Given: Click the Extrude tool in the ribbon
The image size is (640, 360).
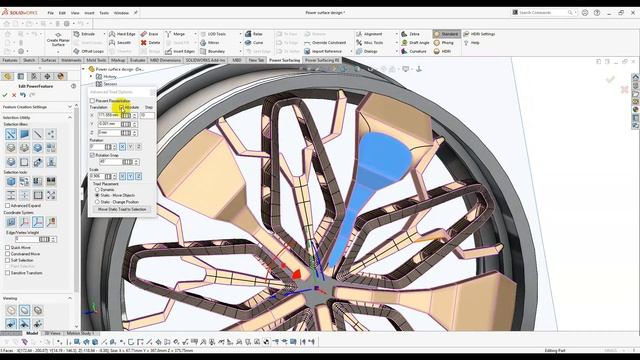Looking at the screenshot, I should pos(84,34).
